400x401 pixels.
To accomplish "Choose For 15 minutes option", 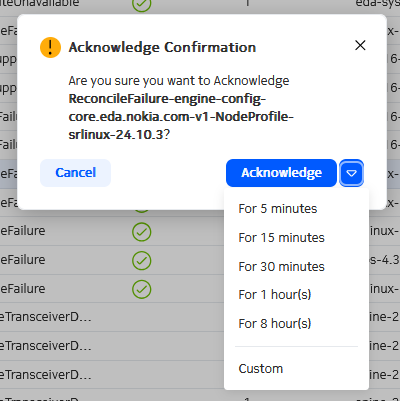I will pyautogui.click(x=281, y=238).
